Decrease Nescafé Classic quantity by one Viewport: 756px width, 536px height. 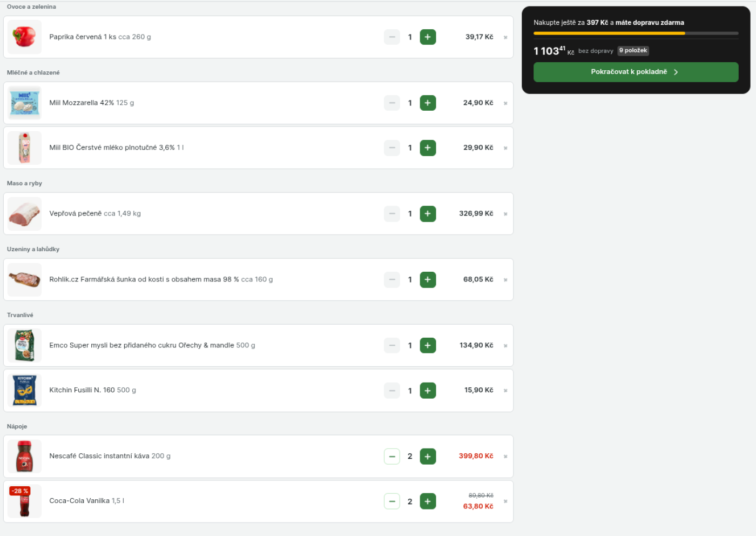(392, 457)
